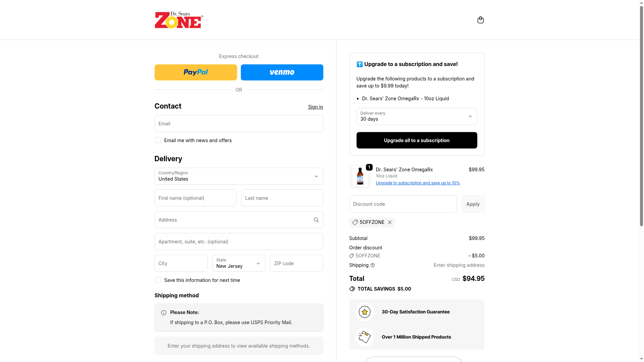Click the Dr. Sears Zone logo

click(178, 20)
